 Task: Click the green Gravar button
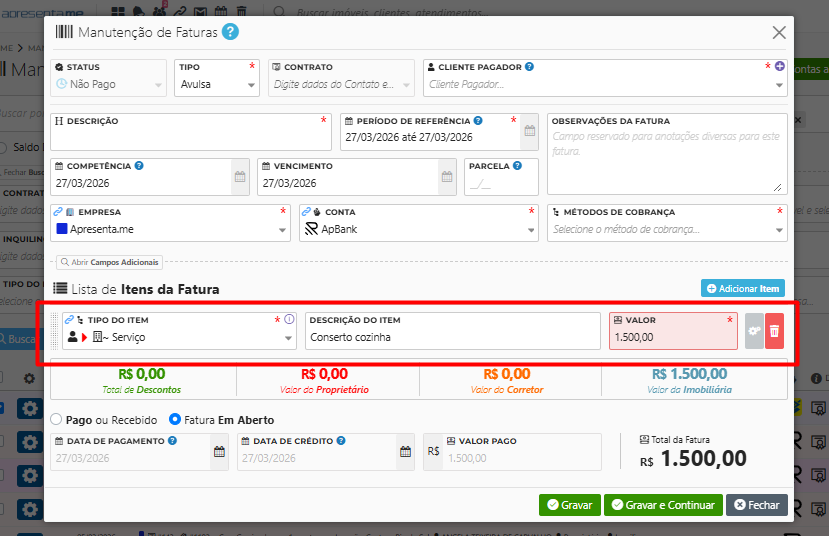tap(569, 505)
